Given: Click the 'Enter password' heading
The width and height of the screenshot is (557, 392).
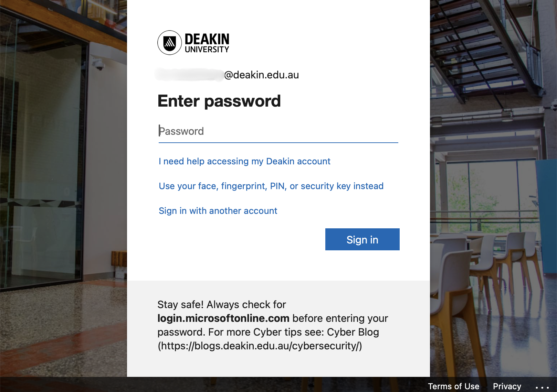Looking at the screenshot, I should (219, 101).
